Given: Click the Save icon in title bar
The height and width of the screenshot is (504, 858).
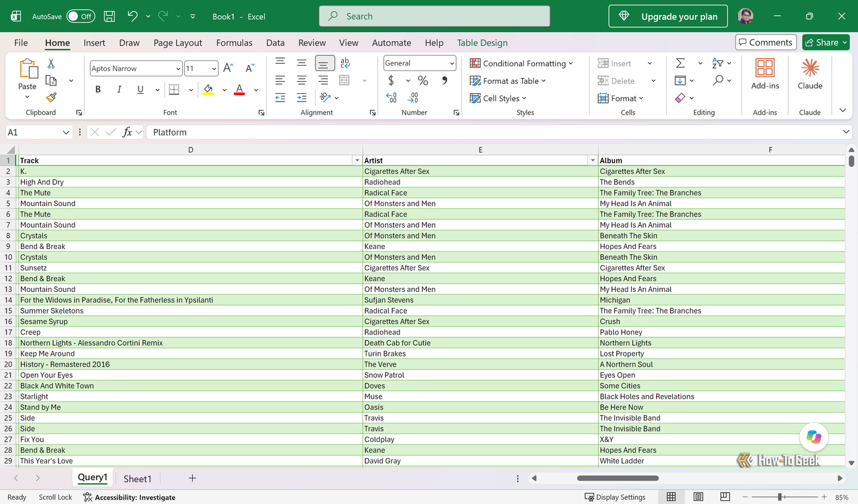Looking at the screenshot, I should coord(109,16).
